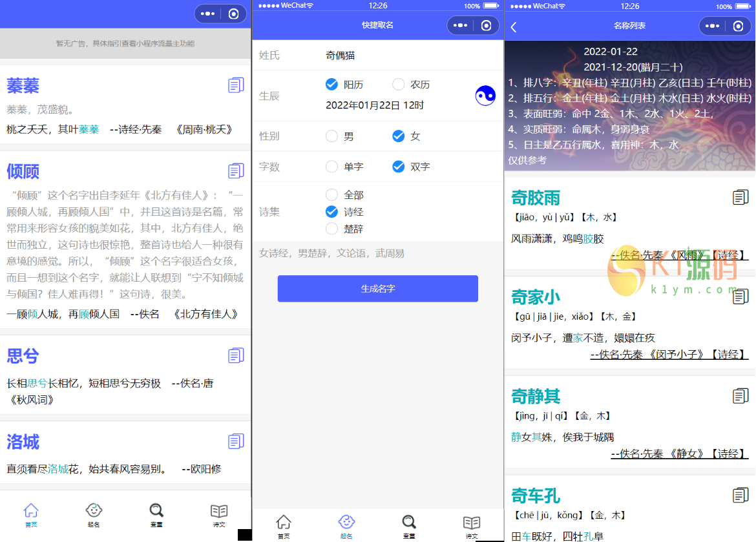Open the 思兮 name title

(x=23, y=356)
